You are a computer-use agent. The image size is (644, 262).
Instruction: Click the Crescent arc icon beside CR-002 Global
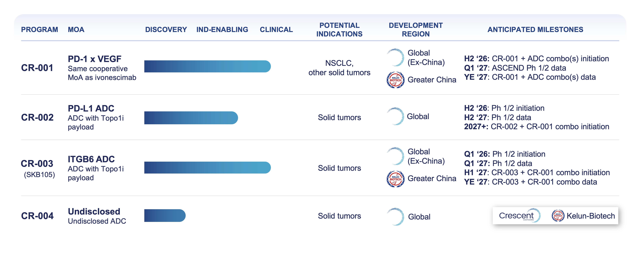pyautogui.click(x=396, y=116)
